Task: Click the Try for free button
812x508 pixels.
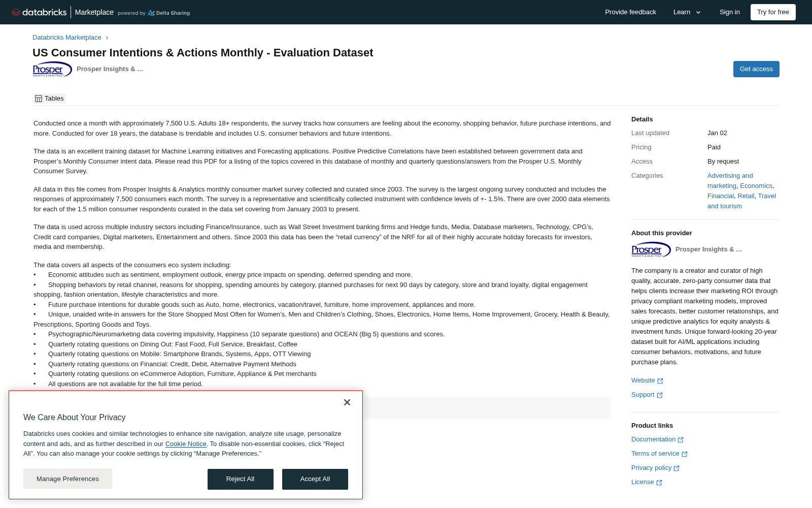Action: pos(773,12)
